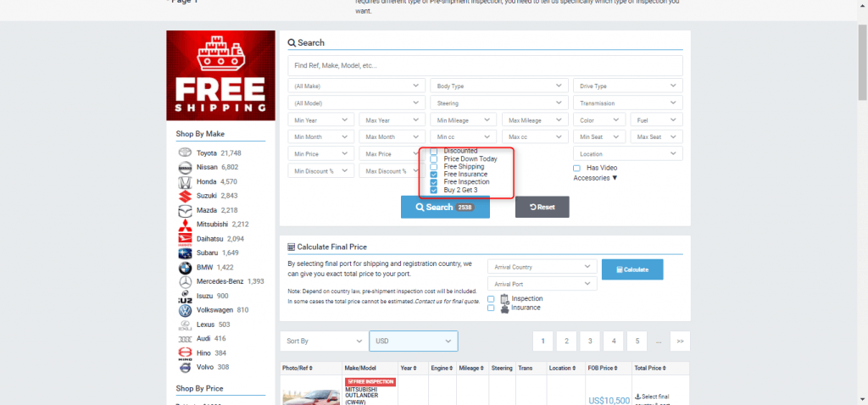Click the Subaru logo icon

tap(184, 252)
